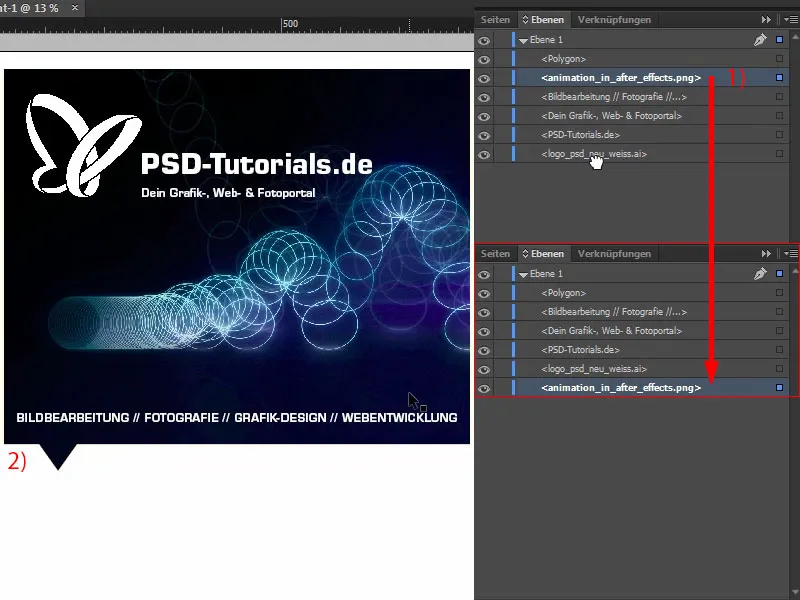800x600 pixels.
Task: Click Ebene 1 selection square in upper panel
Action: point(779,39)
